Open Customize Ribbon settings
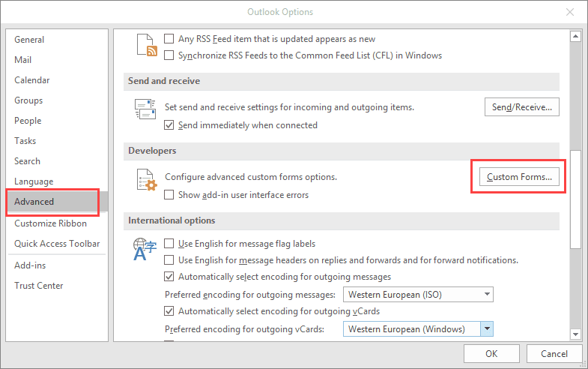 pyautogui.click(x=57, y=223)
